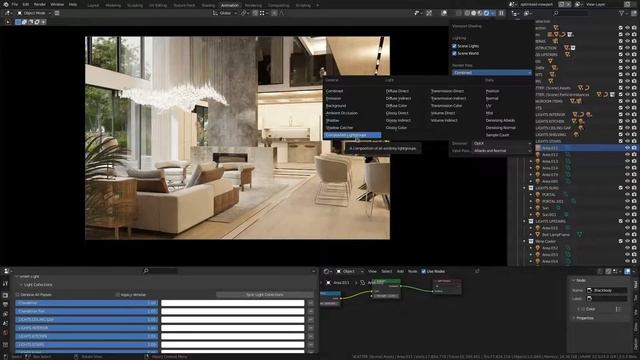Open Input Passes Albedo and Normal dropdown
Image resolution: width=640 pixels, height=360 pixels.
[502, 151]
